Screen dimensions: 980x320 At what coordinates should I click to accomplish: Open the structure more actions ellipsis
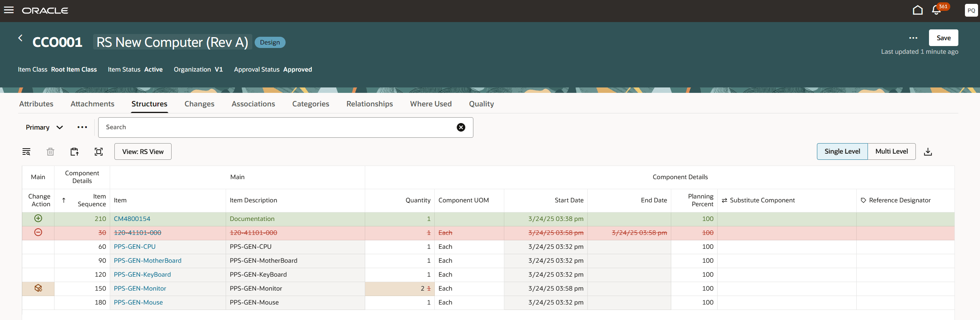click(x=82, y=127)
